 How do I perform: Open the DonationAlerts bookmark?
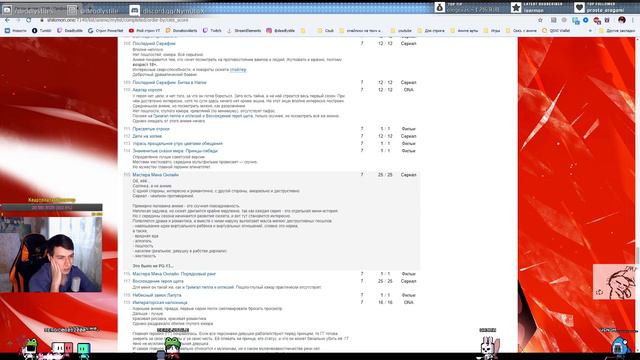(x=181, y=31)
